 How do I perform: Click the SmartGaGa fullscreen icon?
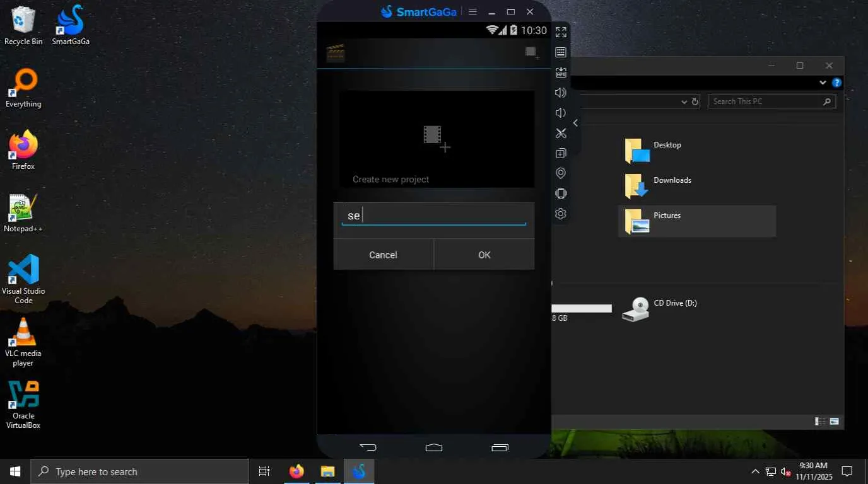pyautogui.click(x=561, y=32)
